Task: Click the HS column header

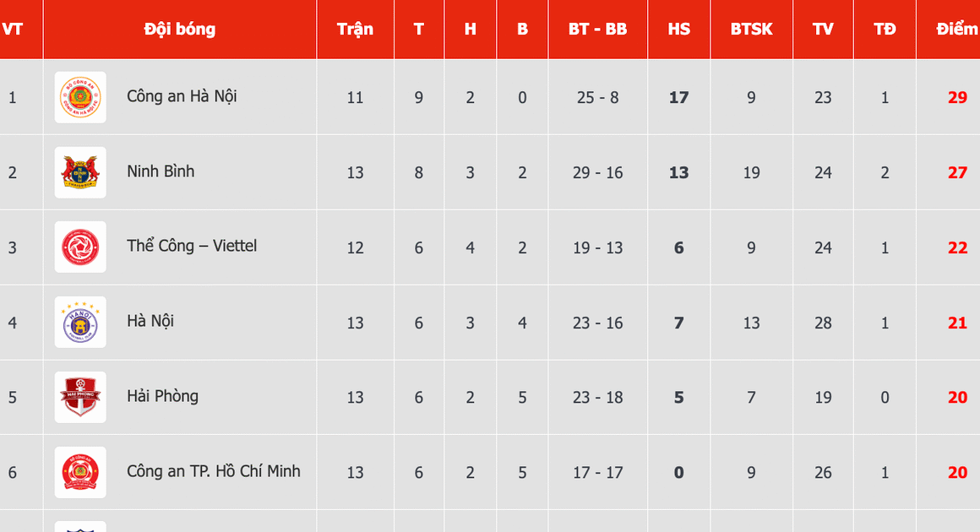Action: 678,30
